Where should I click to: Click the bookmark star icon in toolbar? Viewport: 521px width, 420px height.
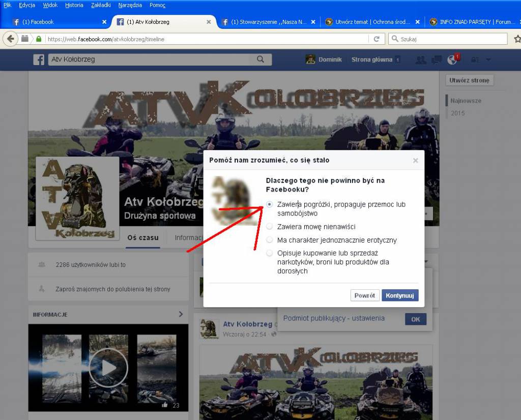point(517,39)
